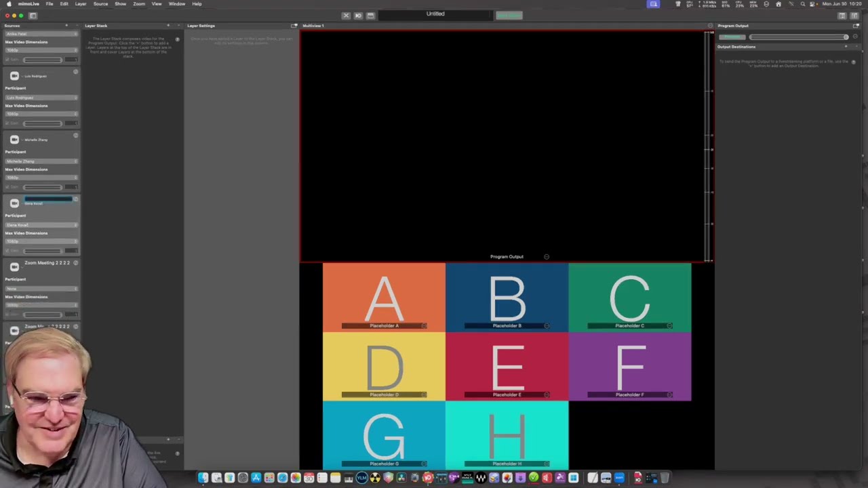Click the Program Output settings icon under preview

click(x=547, y=257)
